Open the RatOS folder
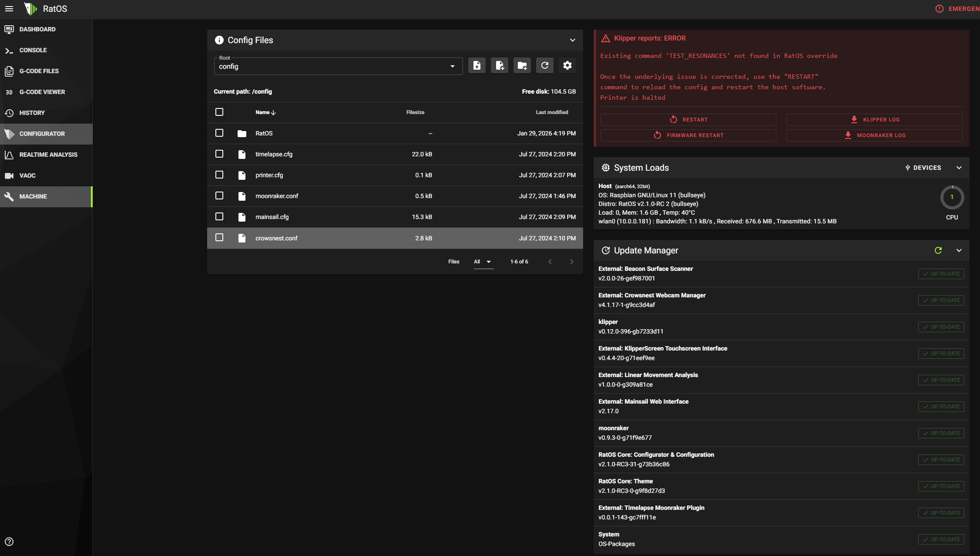Screen dimensions: 980x556 pos(264,133)
